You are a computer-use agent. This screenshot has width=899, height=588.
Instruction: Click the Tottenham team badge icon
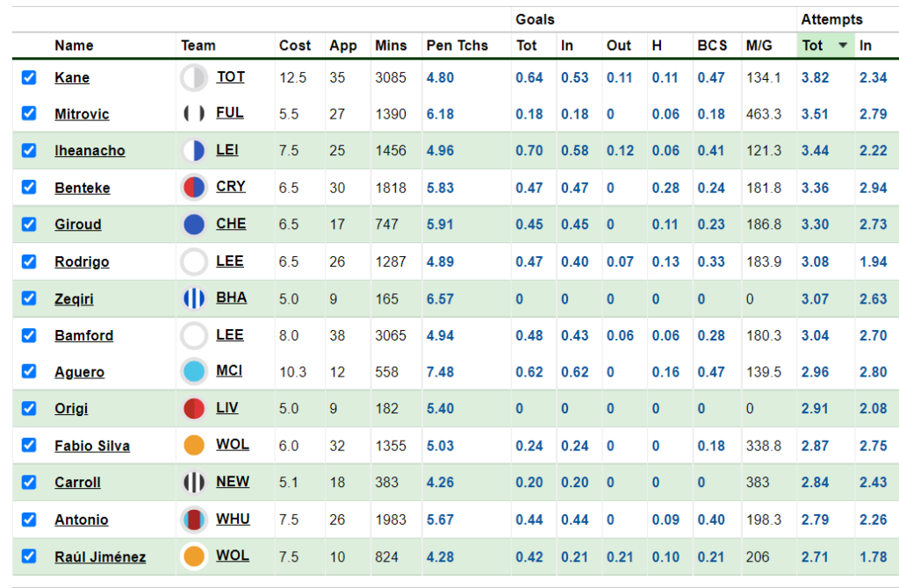(194, 77)
